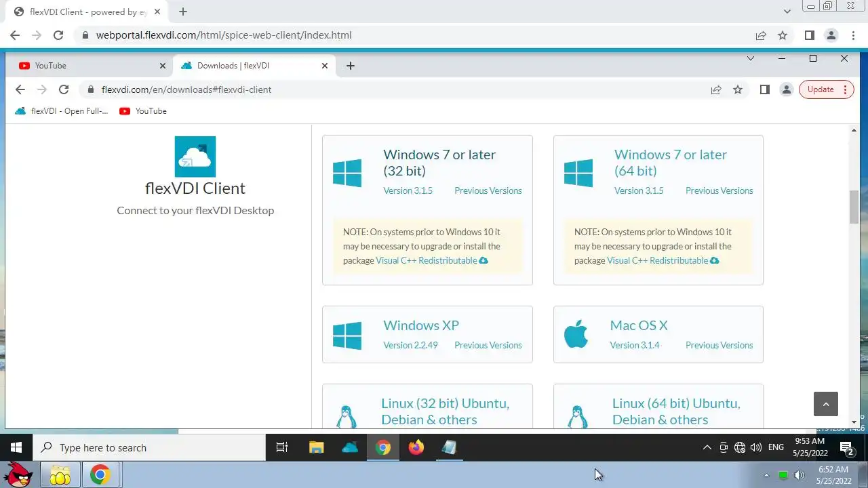Open the outer browser side panel icon
The width and height of the screenshot is (868, 488).
tap(809, 35)
